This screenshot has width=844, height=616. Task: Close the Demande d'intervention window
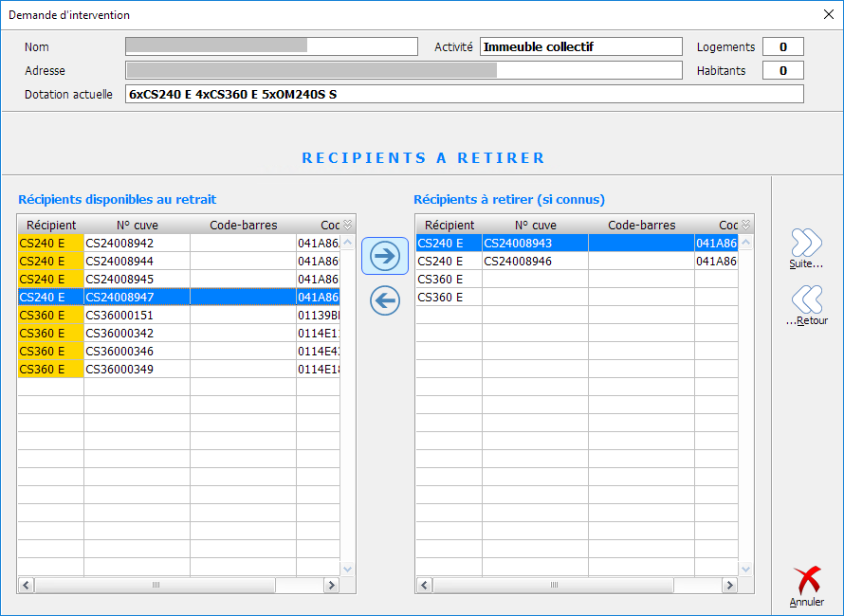[x=827, y=14]
